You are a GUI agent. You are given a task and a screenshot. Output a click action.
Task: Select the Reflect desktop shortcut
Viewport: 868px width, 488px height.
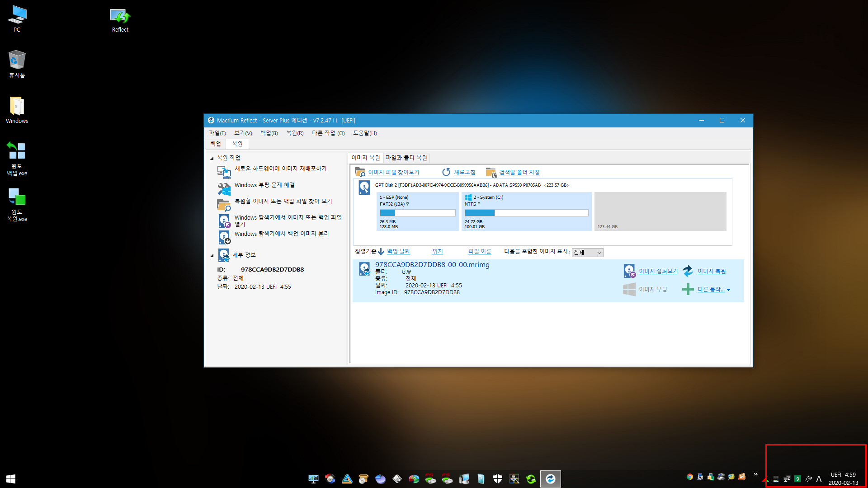click(x=120, y=20)
